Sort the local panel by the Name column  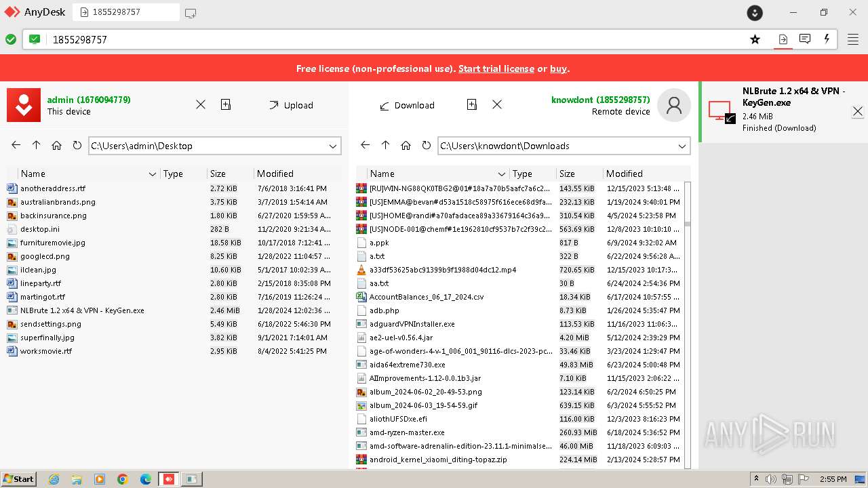coord(88,174)
